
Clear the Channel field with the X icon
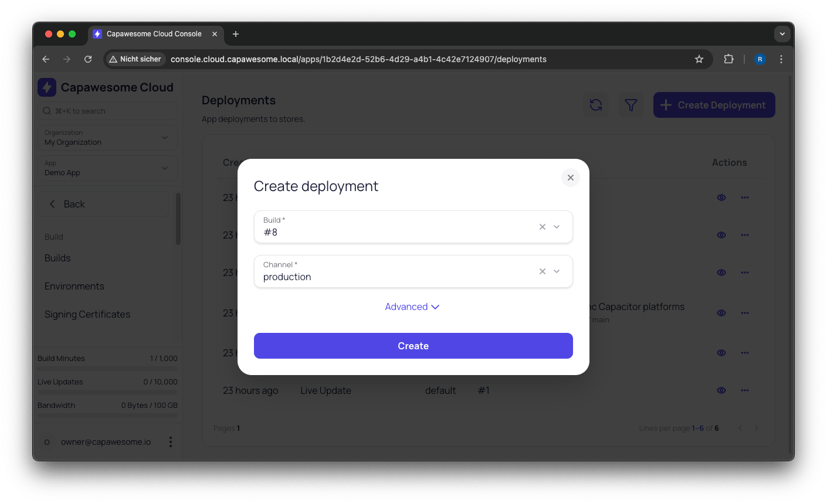pos(542,271)
